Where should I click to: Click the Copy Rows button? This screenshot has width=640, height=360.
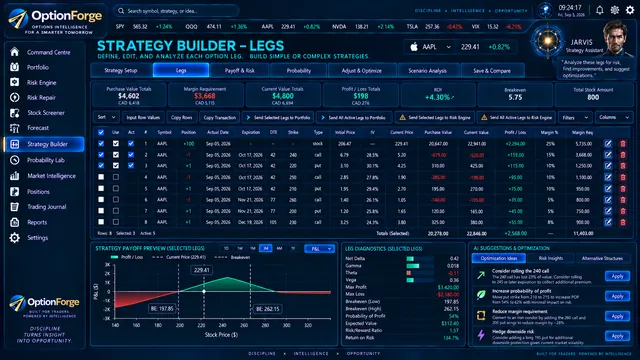tap(181, 117)
